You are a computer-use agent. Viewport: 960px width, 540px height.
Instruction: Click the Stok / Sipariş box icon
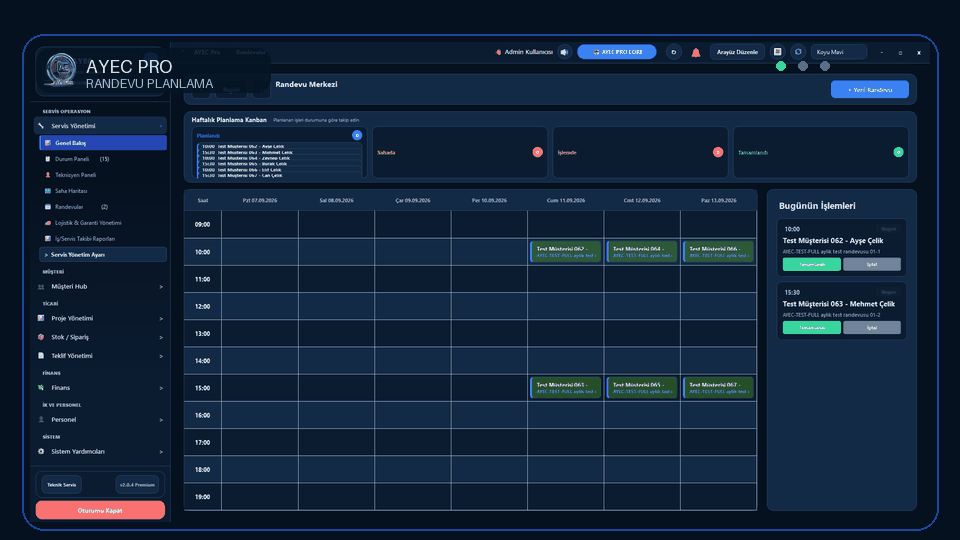tap(41, 337)
